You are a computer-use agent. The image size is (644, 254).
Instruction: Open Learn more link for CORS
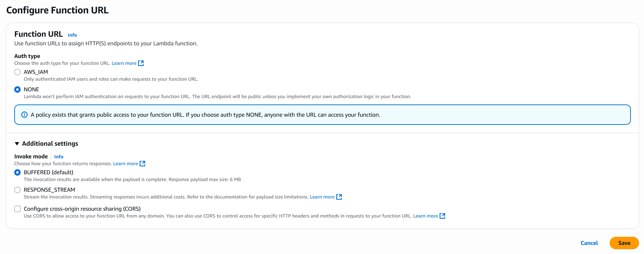point(425,216)
